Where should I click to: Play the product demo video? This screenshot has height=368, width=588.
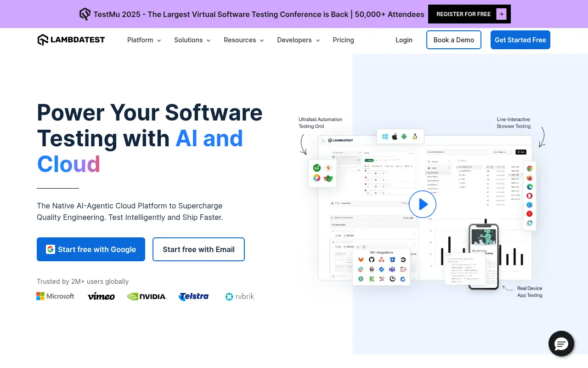(422, 204)
